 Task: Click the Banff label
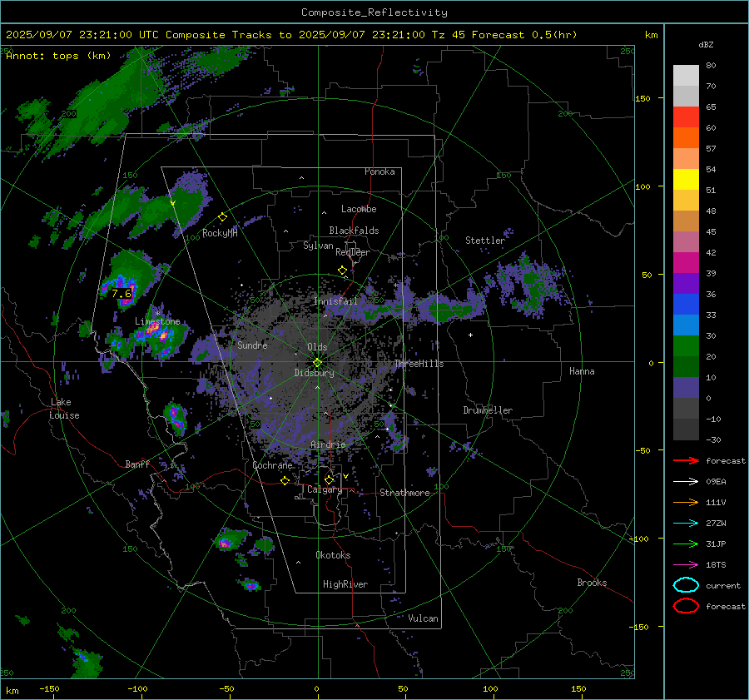click(137, 464)
